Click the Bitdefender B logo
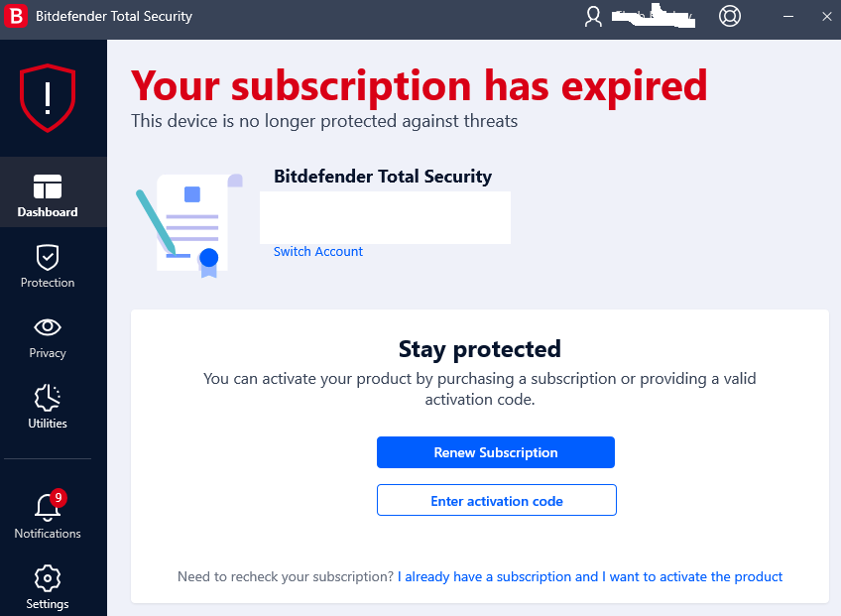This screenshot has width=841, height=616. click(x=16, y=16)
